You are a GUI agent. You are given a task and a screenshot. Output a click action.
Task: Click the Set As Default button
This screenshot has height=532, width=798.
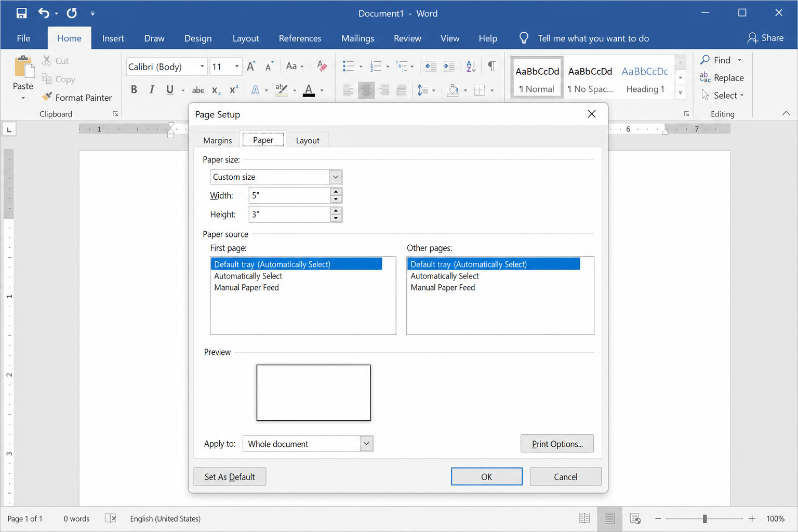tap(230, 476)
